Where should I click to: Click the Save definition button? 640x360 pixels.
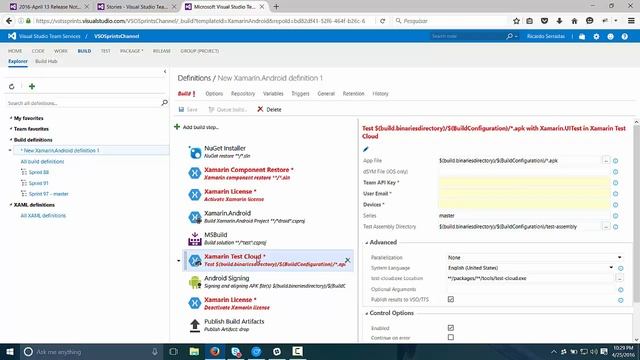pyautogui.click(x=188, y=109)
